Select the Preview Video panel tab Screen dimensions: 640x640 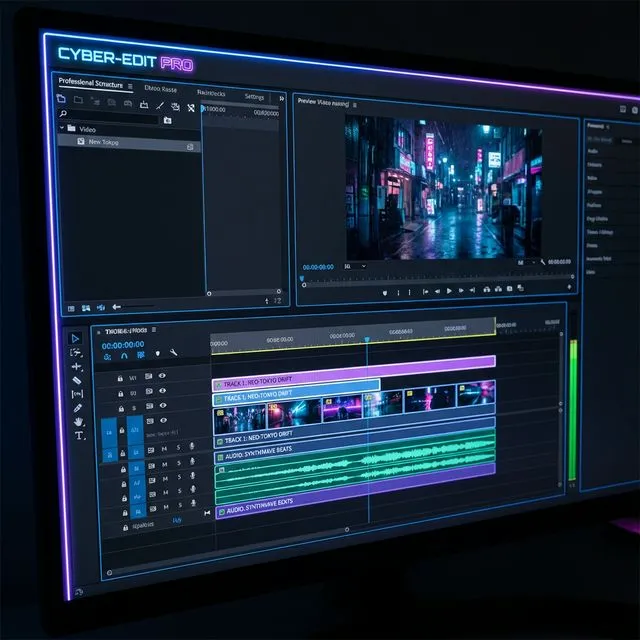(x=323, y=102)
